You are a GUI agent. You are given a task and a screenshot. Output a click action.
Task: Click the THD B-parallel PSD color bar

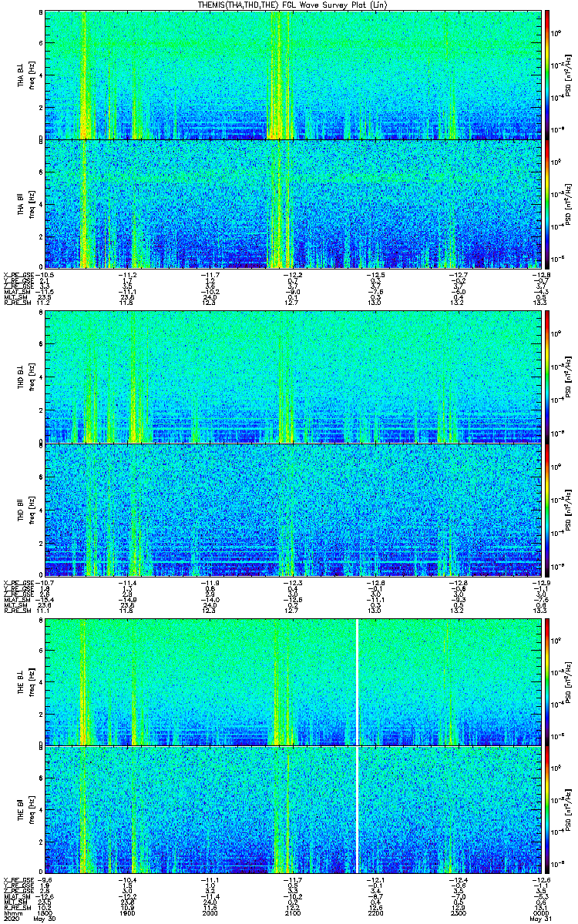547,510
